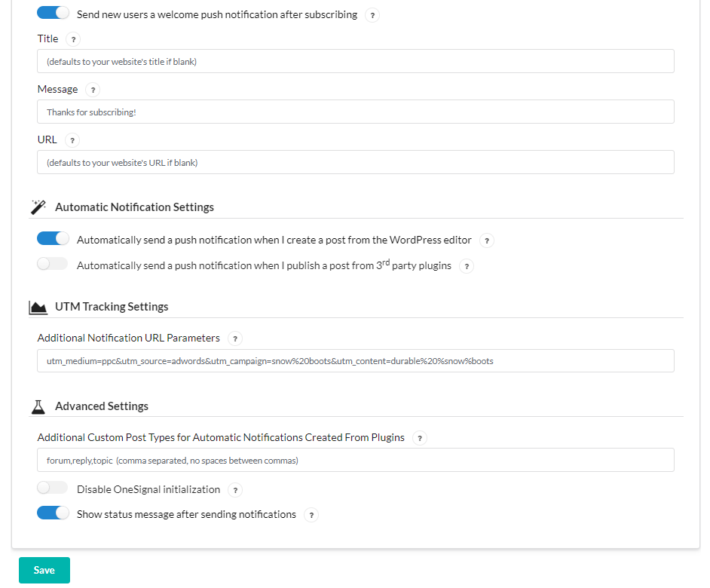
Task: Disable auto push from WordPress editor
Action: [x=53, y=238]
